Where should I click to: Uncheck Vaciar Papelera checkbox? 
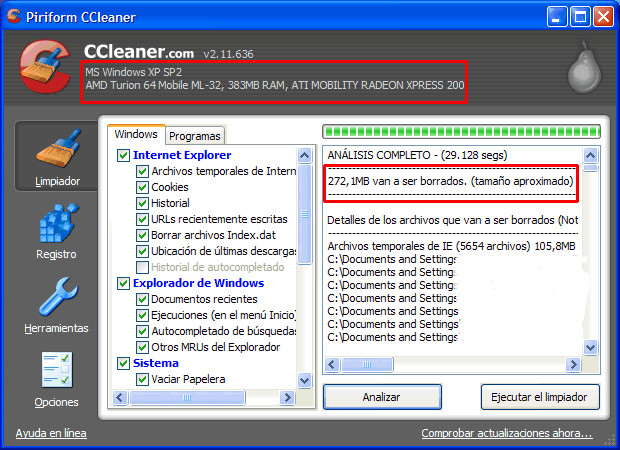[x=142, y=379]
